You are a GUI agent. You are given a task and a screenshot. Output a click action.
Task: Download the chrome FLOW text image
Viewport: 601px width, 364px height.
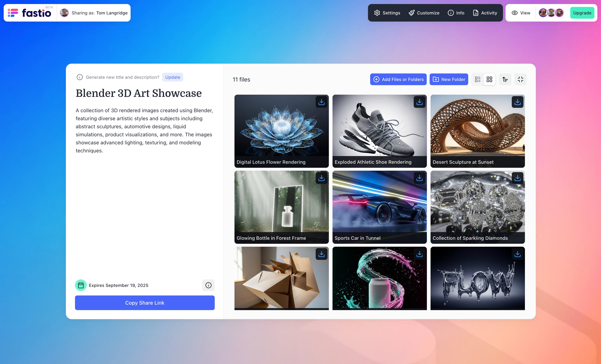pos(518,254)
